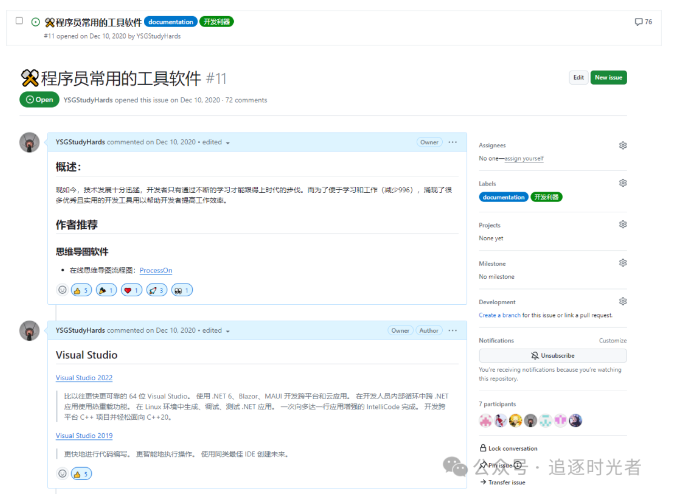Viewport: 680px width, 496px height.
Task: Click YSGStudyHards name in first comment header
Action: pyautogui.click(x=80, y=142)
